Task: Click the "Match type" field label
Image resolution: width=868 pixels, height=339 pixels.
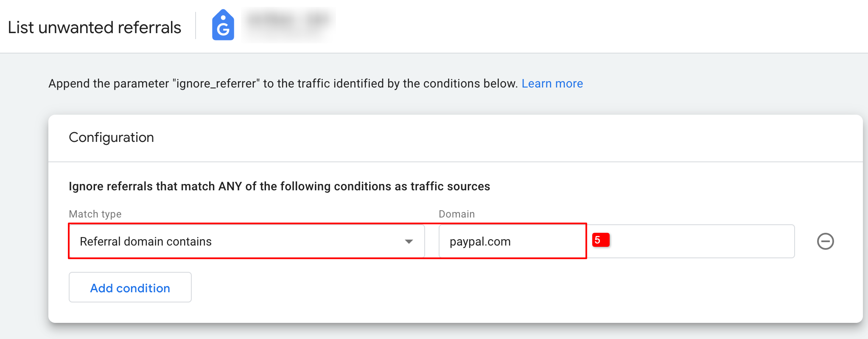Action: pyautogui.click(x=95, y=214)
